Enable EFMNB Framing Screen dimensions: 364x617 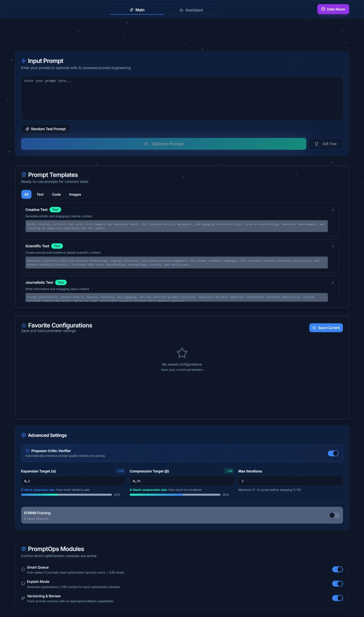tap(335, 515)
